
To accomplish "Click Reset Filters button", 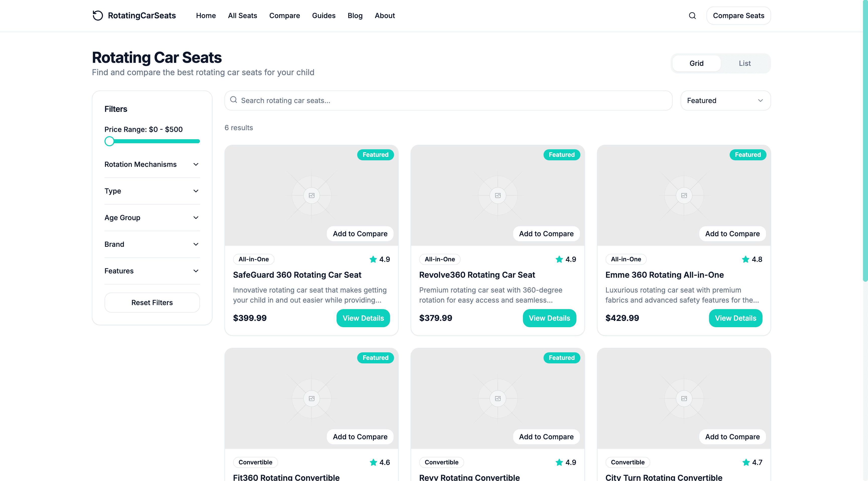I will [x=152, y=302].
